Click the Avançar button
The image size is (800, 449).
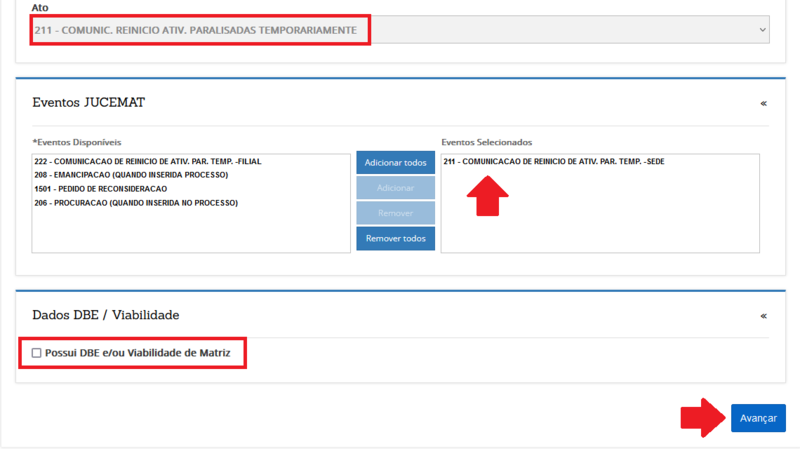pyautogui.click(x=757, y=418)
